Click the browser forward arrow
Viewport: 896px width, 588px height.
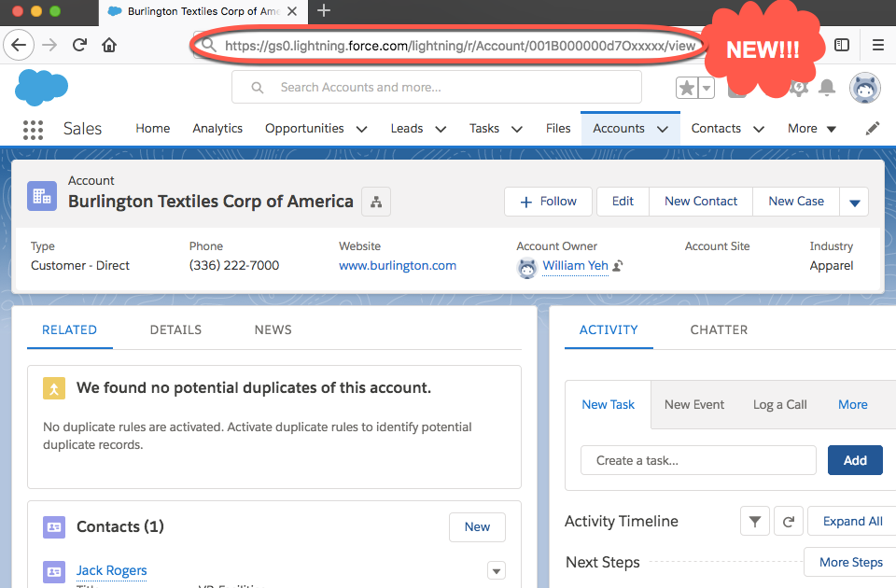tap(49, 45)
